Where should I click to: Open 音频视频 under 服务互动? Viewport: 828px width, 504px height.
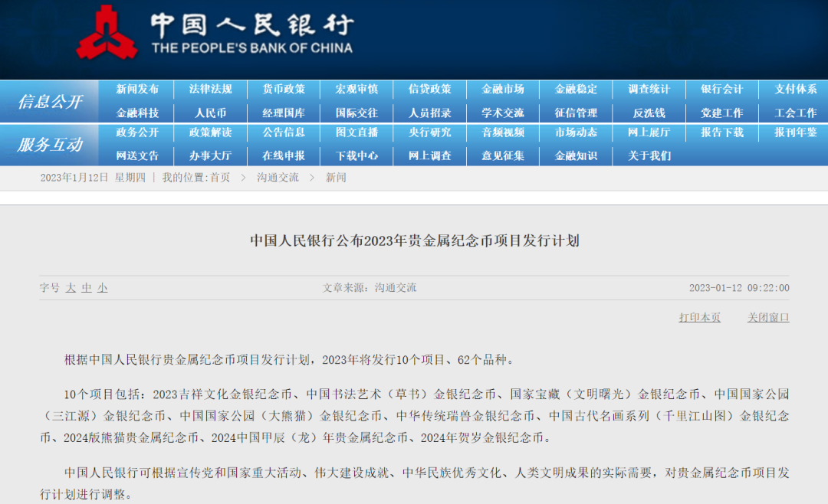pos(503,133)
